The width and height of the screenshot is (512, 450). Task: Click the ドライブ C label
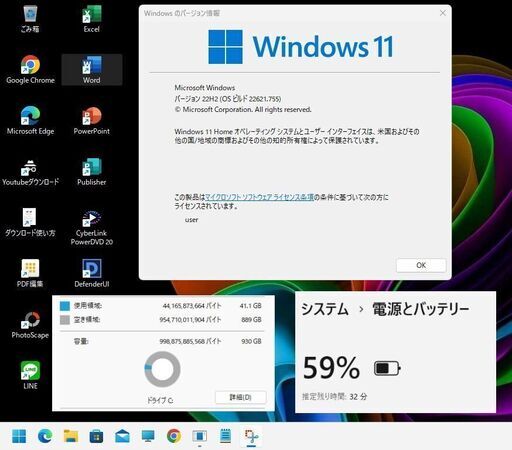pyautogui.click(x=160, y=400)
